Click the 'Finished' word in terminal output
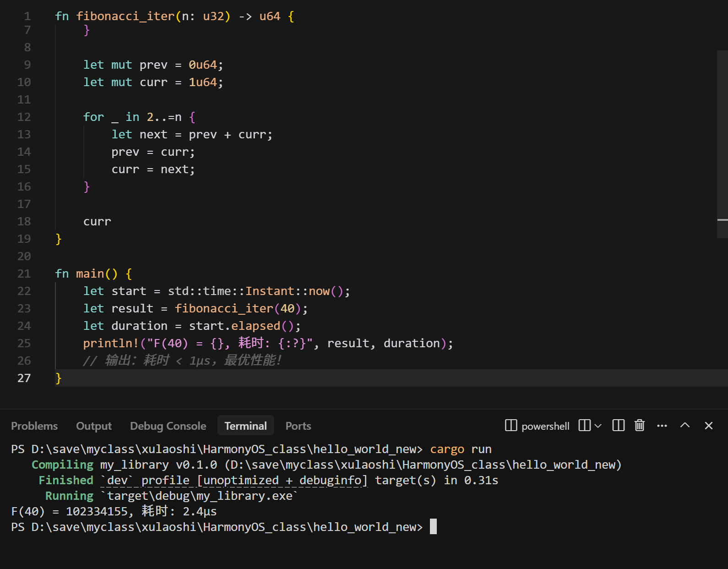Viewport: 728px width, 569px height. click(66, 481)
